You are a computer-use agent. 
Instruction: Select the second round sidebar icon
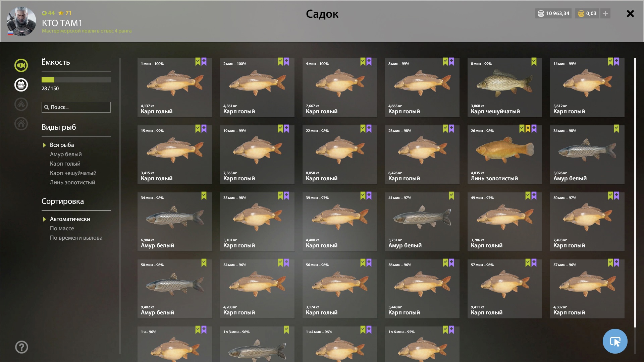click(21, 85)
